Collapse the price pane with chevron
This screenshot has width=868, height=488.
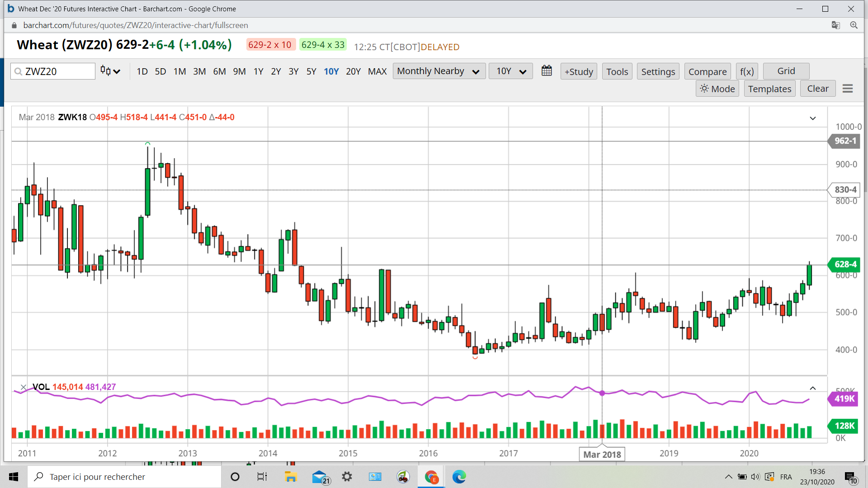pos(812,118)
